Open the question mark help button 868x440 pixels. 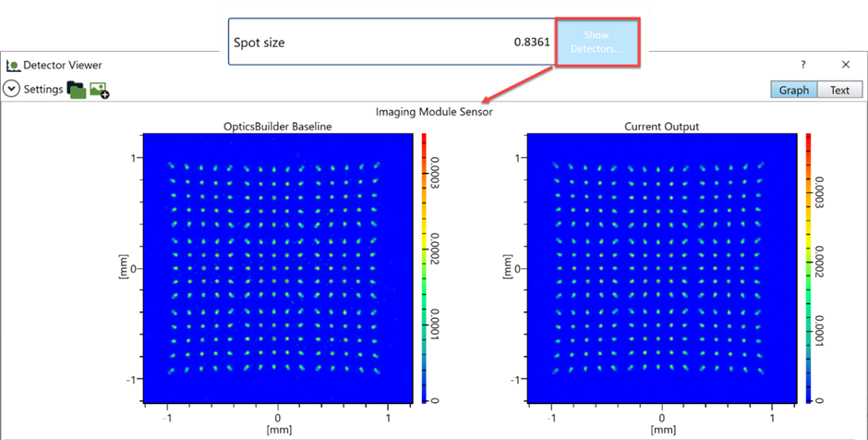click(802, 65)
